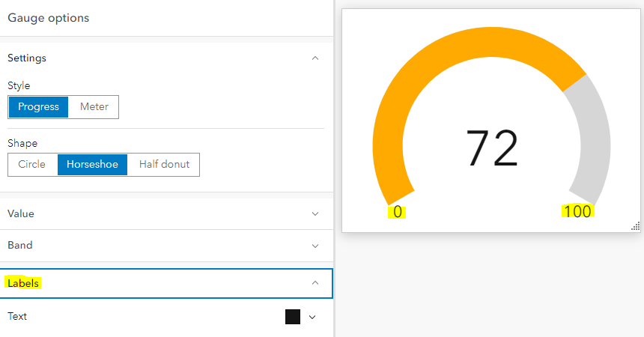The width and height of the screenshot is (644, 337).
Task: Select the Progress style option
Action: coord(38,107)
